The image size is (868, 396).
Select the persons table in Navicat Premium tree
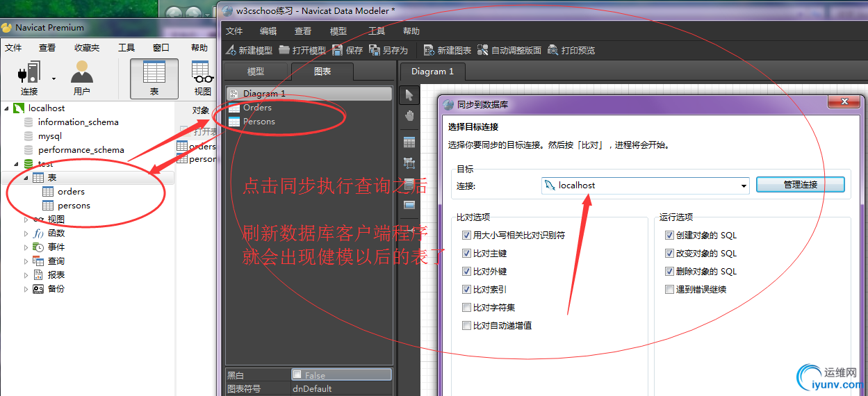tap(74, 206)
